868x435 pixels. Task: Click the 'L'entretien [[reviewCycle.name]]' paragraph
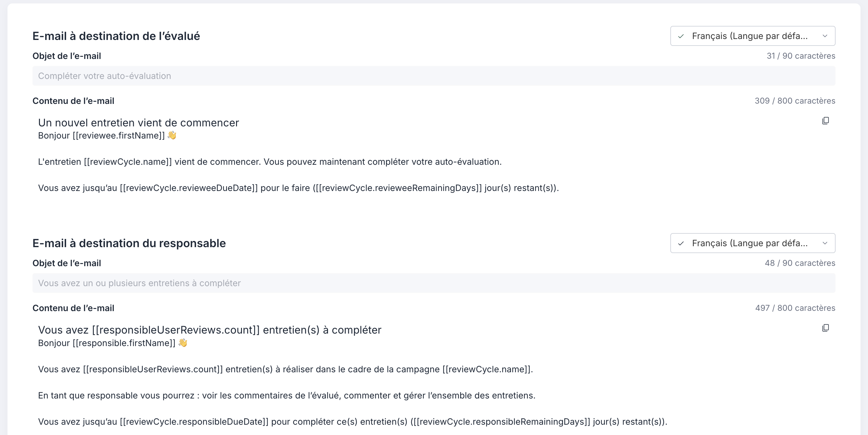(x=270, y=162)
